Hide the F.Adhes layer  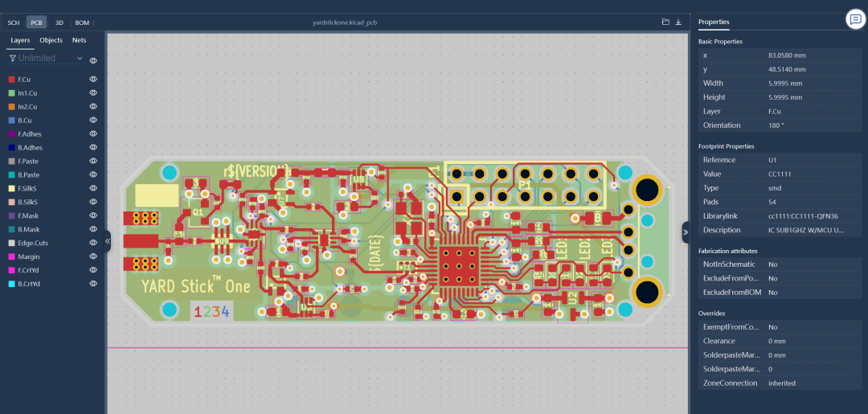(x=93, y=133)
